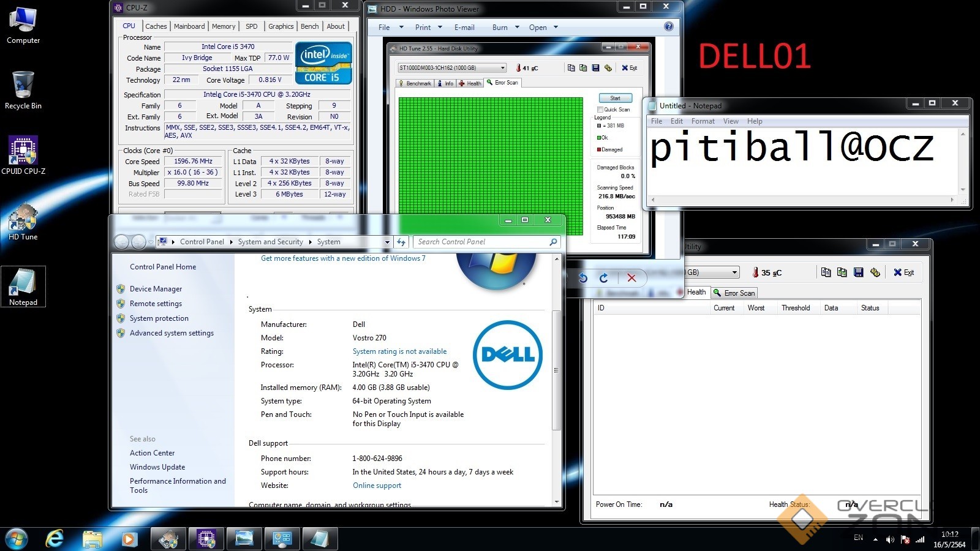
Task: Expand the drive selector dropdown beside 35°C
Action: pos(734,272)
